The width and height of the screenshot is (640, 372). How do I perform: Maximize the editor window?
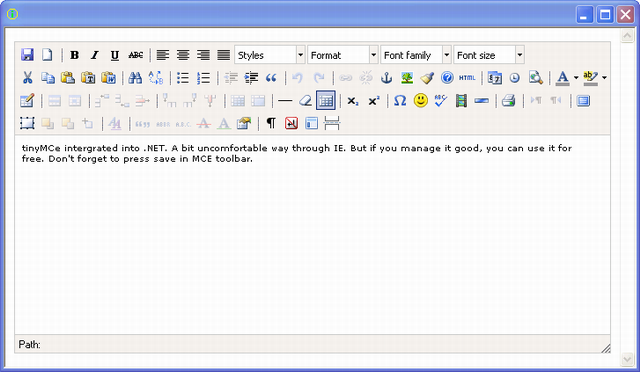pyautogui.click(x=605, y=15)
